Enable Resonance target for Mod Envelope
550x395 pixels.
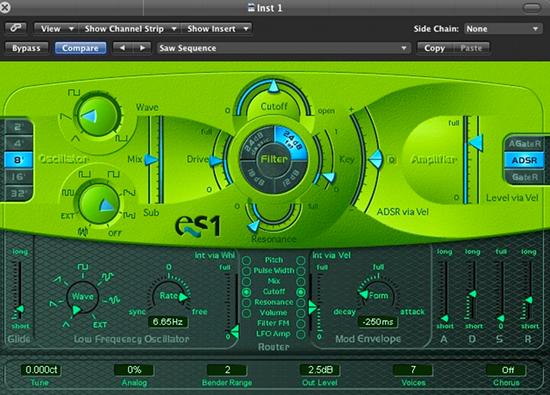(301, 302)
